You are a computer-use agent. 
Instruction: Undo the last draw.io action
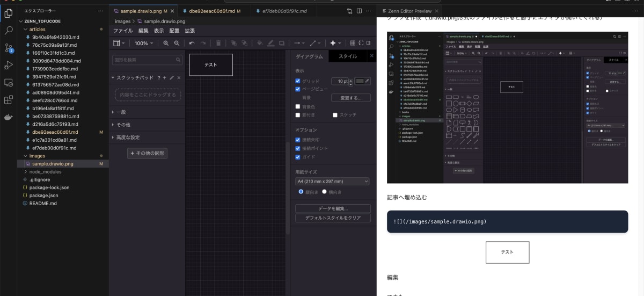[x=192, y=43]
